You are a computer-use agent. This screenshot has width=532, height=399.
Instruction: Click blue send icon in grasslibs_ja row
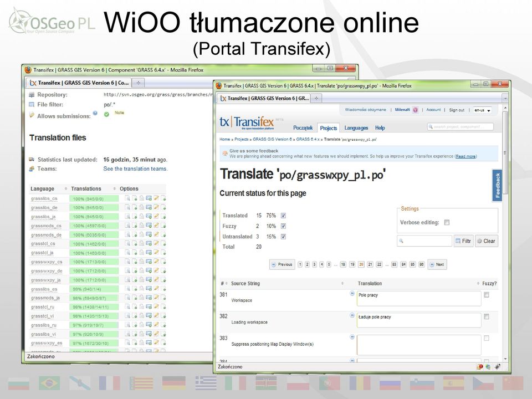[x=149, y=217]
